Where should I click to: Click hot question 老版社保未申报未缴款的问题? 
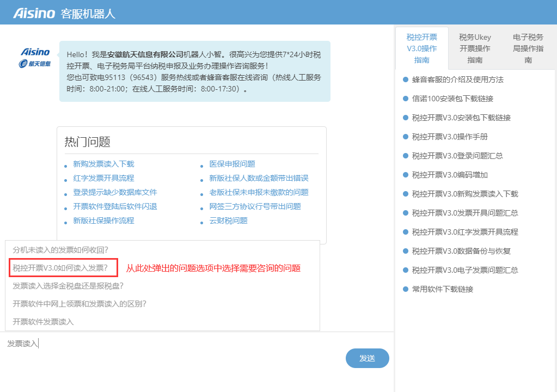pos(259,192)
